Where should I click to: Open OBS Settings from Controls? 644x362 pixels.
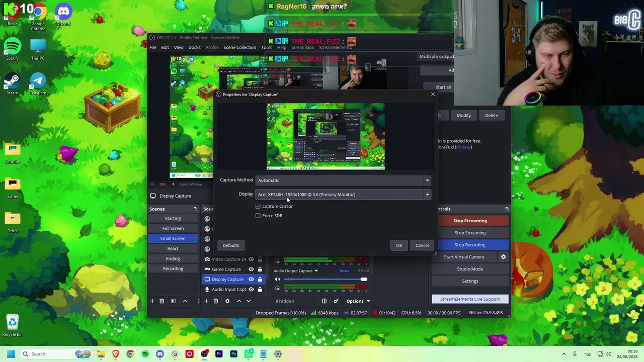tap(470, 281)
